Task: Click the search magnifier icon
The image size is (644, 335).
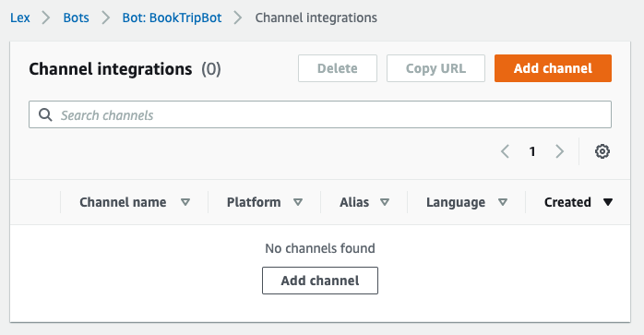Action: (x=45, y=114)
